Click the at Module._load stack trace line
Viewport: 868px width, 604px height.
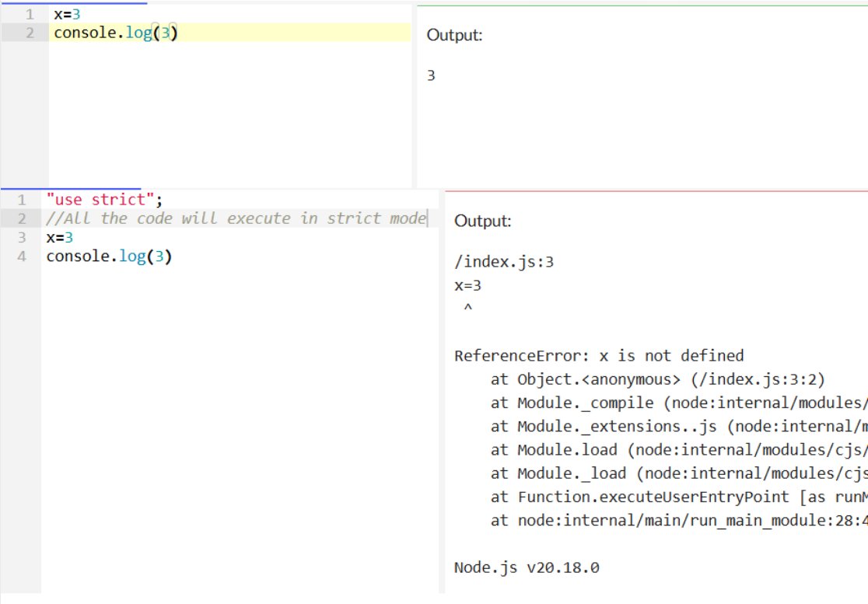pyautogui.click(x=679, y=473)
